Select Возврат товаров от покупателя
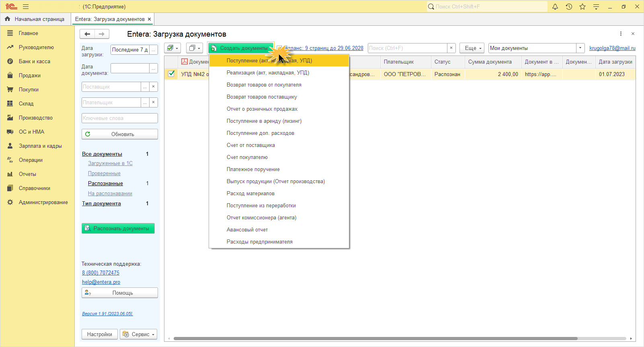 [x=279, y=85]
